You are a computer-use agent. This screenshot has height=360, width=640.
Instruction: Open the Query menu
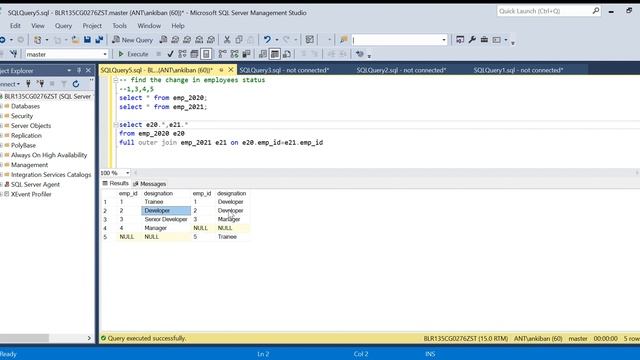[x=63, y=26]
